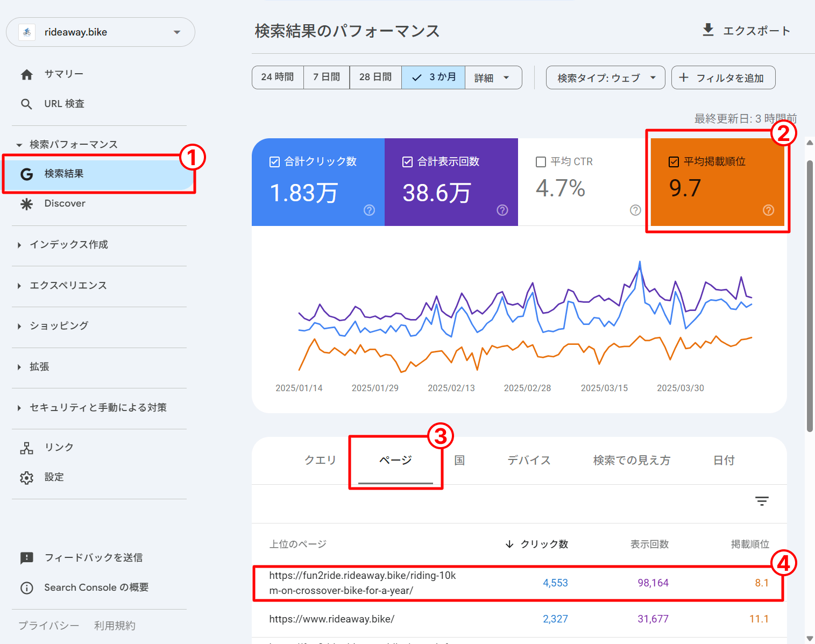Open the rideaway.bike property dropdown
Viewport: 815px width, 644px height.
pos(101,32)
